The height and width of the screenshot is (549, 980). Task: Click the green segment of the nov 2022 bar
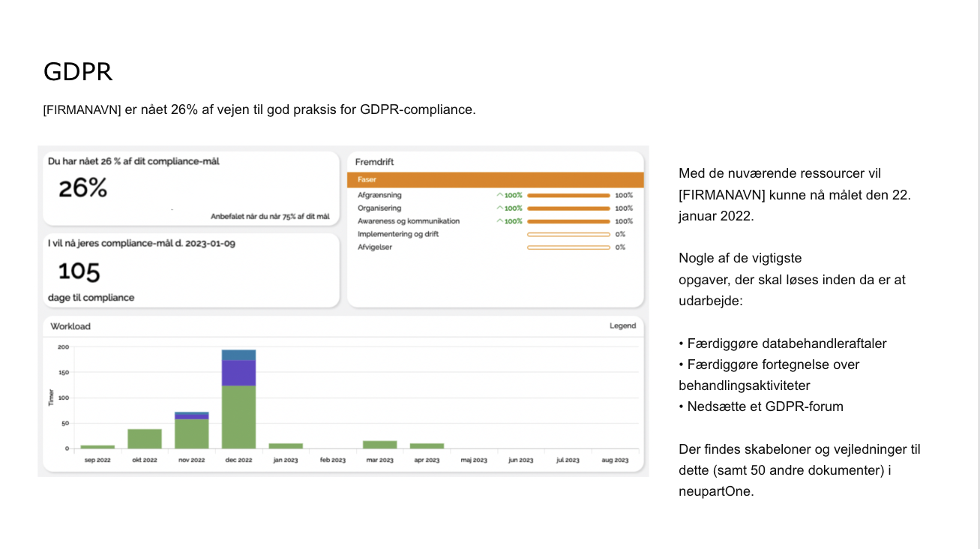point(192,433)
